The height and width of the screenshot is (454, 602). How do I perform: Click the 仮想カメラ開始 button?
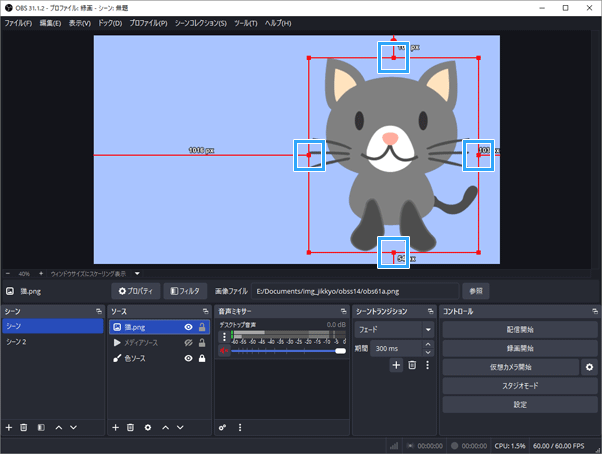(511, 367)
